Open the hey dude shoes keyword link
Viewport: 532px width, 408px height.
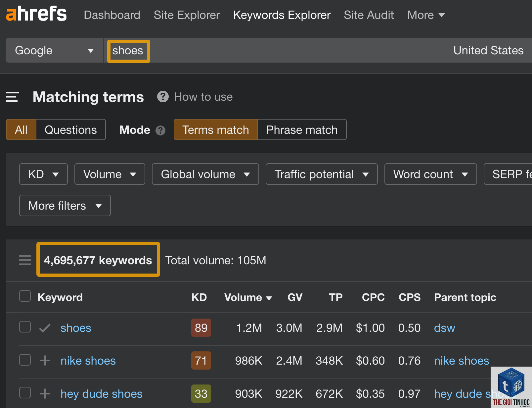pos(102,394)
